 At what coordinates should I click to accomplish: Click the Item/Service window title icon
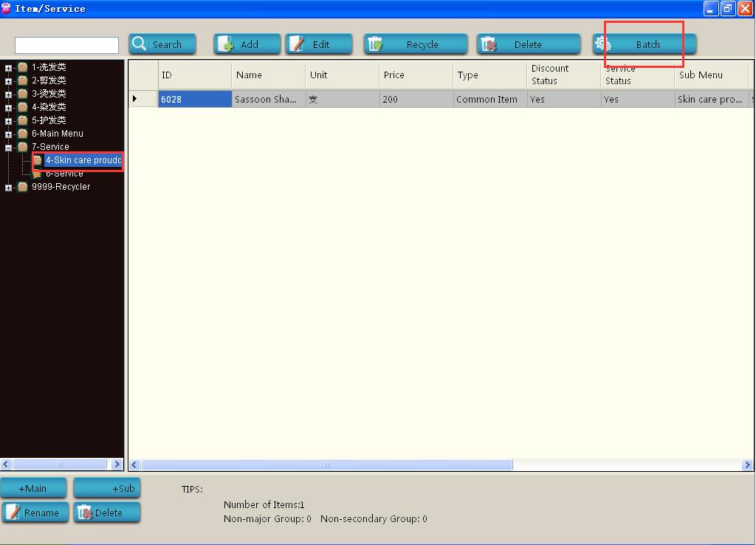(6, 7)
